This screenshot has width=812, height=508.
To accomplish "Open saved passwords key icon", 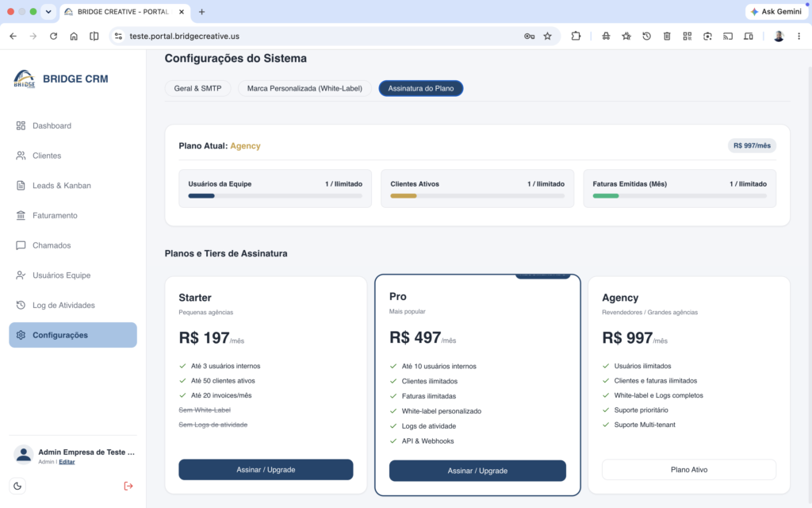I will tap(529, 36).
